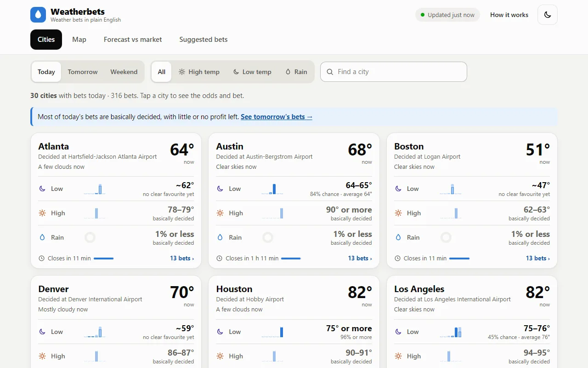The image size is (588, 368).
Task: Switch to the Map tab
Action: 79,40
